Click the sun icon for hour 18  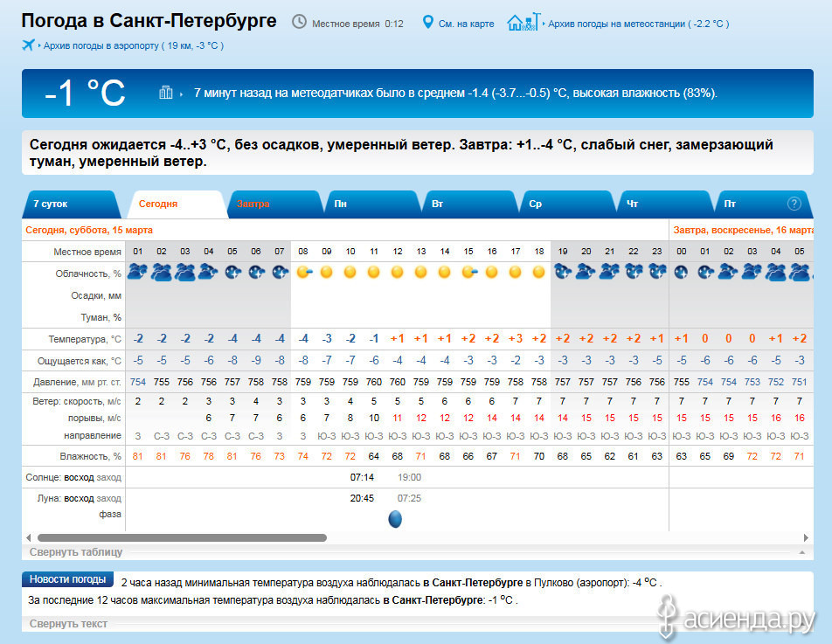coord(538,272)
